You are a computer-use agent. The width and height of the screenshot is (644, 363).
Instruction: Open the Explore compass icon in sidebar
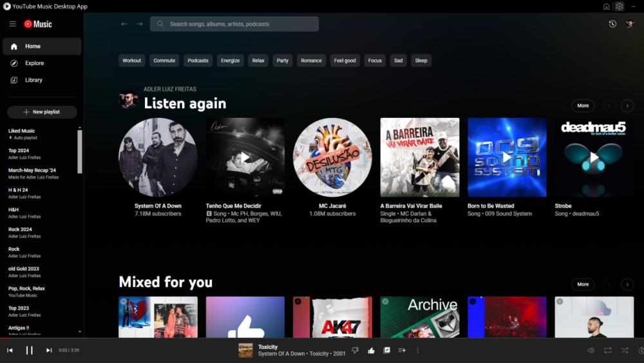pyautogui.click(x=14, y=63)
